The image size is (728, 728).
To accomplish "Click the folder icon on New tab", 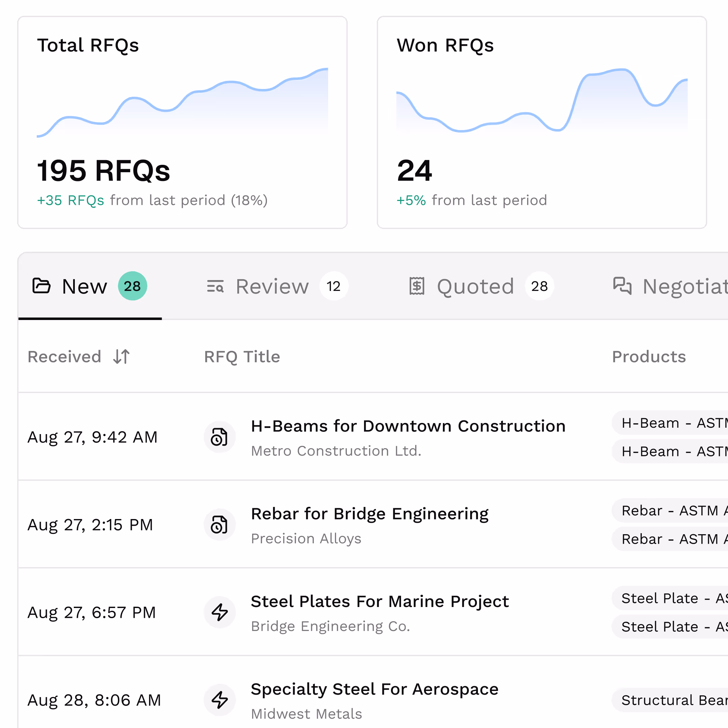I will click(x=41, y=286).
